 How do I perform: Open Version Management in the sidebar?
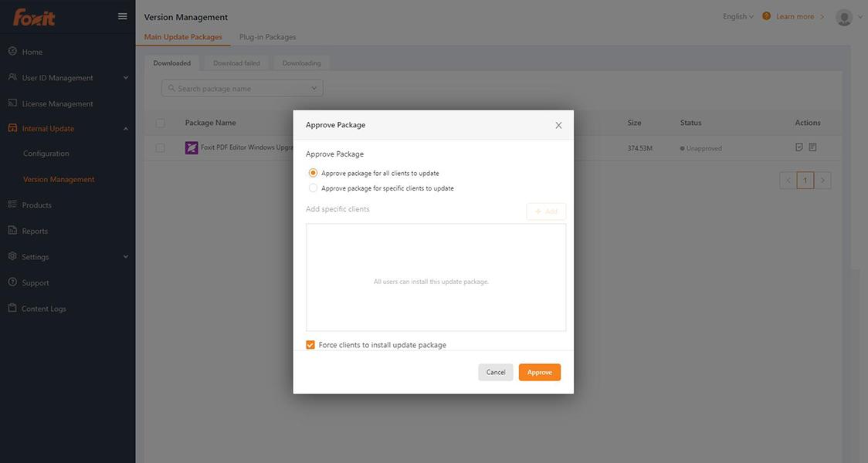tap(59, 179)
